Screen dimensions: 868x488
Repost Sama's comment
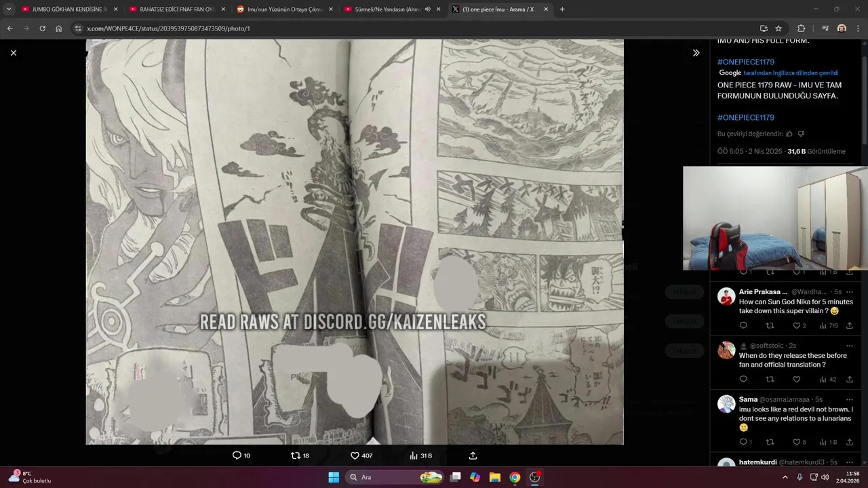point(770,442)
